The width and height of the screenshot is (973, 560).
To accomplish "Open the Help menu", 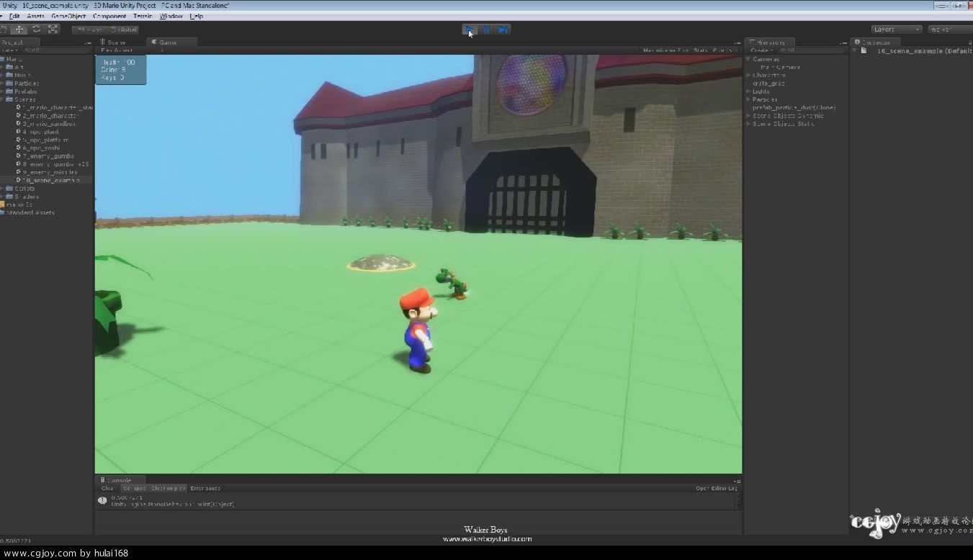I will 196,16.
